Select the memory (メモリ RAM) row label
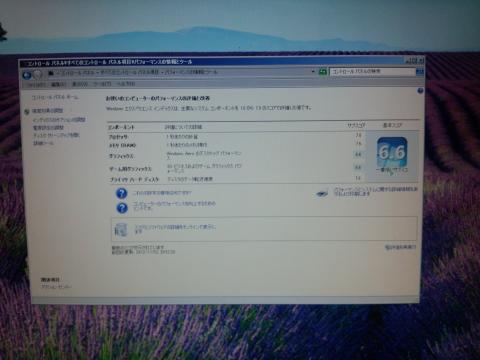This screenshot has height=360, width=480. (x=122, y=146)
